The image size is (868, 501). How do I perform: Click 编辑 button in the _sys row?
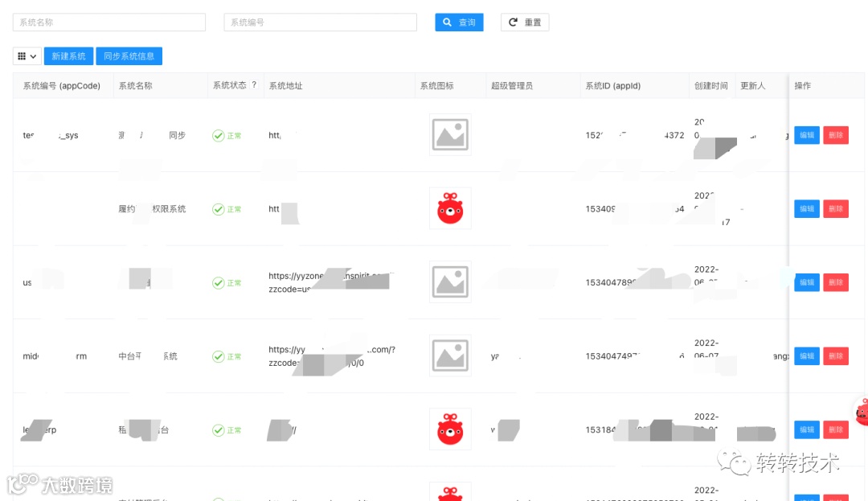pos(807,135)
